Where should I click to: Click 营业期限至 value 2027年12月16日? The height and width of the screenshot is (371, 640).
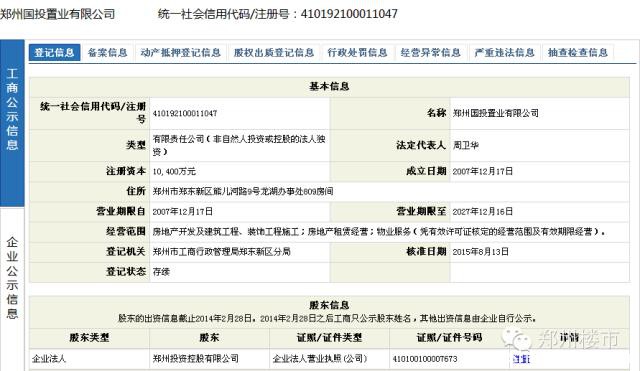[x=482, y=211]
